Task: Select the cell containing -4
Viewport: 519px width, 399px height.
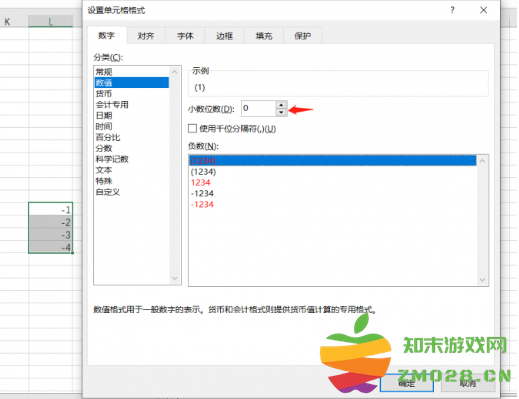Action: [x=51, y=247]
